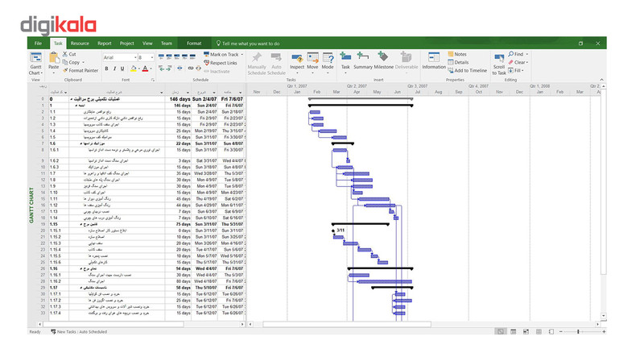Screen dimensions: 644x353
Task: Toggle Italic text formatting
Action: pos(114,69)
